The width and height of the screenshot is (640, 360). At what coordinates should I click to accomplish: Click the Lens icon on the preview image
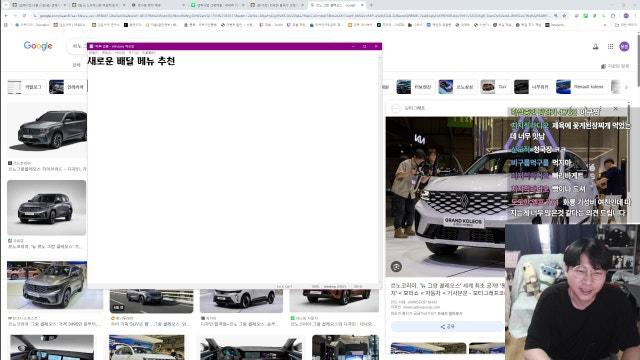coord(396,267)
